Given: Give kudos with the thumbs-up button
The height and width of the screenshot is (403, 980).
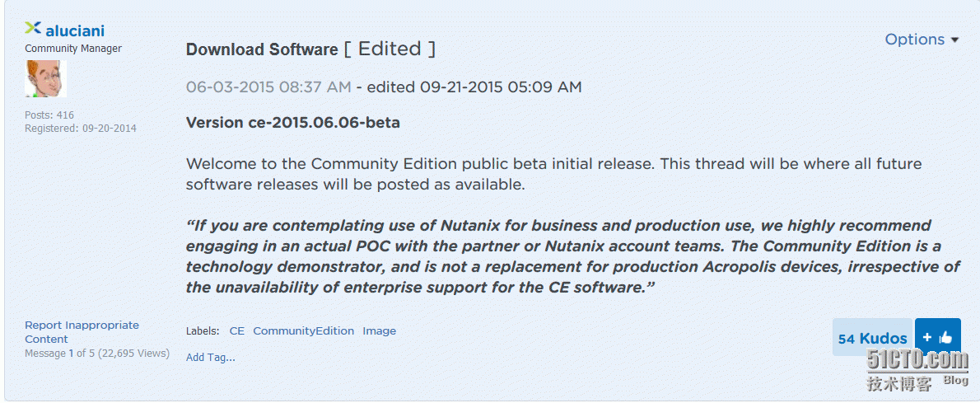Looking at the screenshot, I should (937, 337).
